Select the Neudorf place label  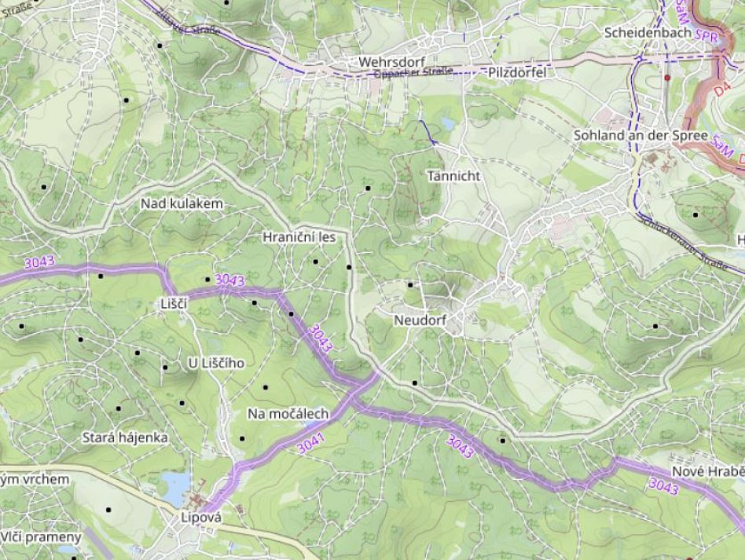click(x=420, y=320)
